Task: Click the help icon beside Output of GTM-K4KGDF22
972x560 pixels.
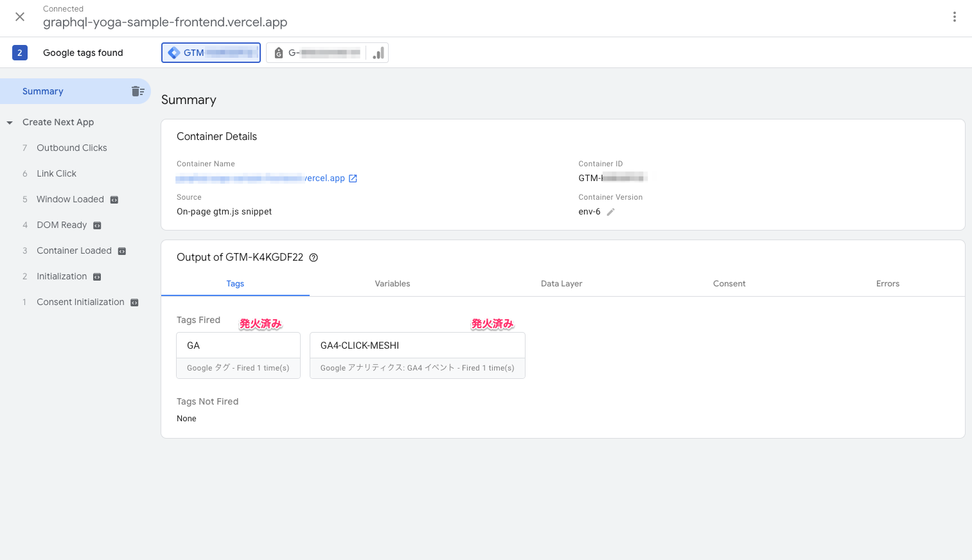Action: 314,258
